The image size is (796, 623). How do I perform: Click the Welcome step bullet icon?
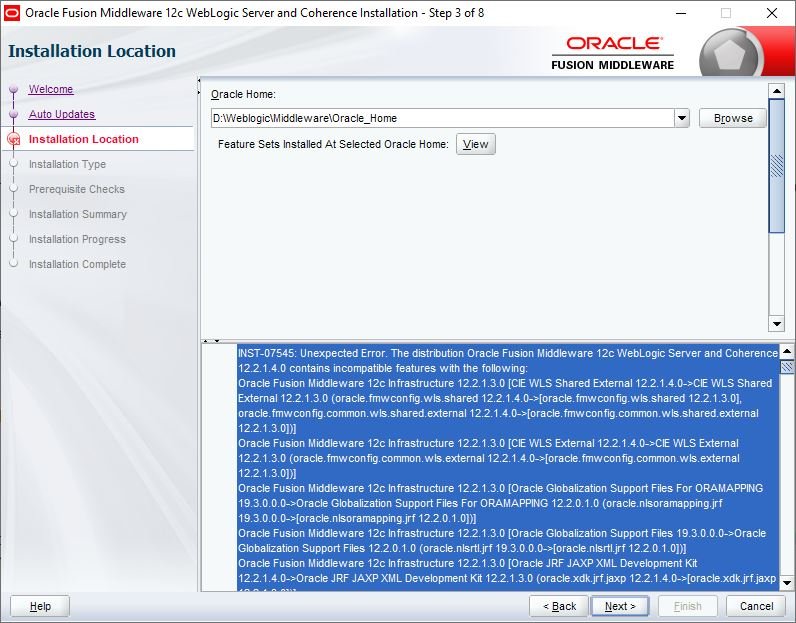coord(14,89)
